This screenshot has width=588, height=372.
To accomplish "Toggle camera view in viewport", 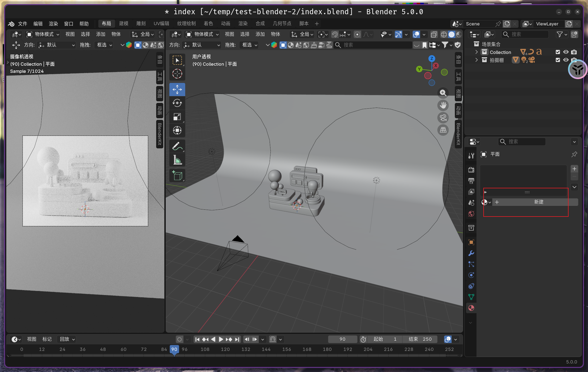I will [x=443, y=118].
